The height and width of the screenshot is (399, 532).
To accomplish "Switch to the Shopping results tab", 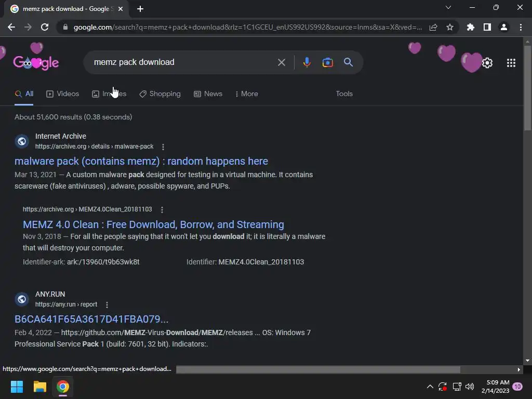I will [x=160, y=94].
